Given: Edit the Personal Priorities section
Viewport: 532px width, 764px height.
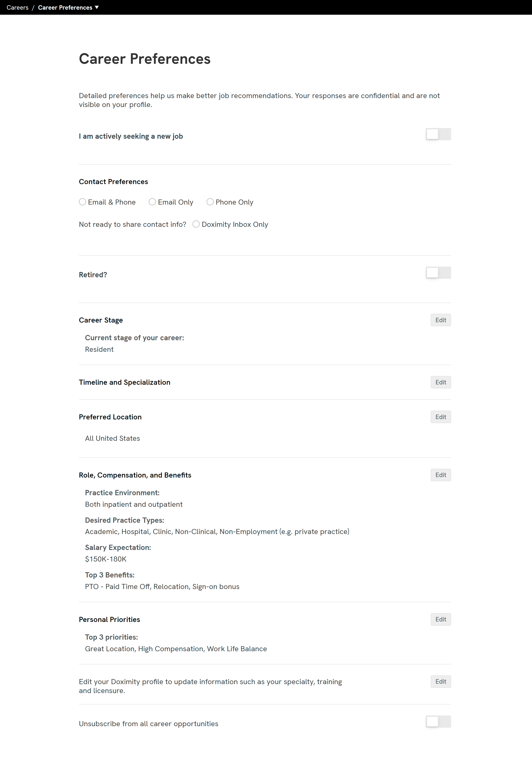Looking at the screenshot, I should pyautogui.click(x=441, y=620).
